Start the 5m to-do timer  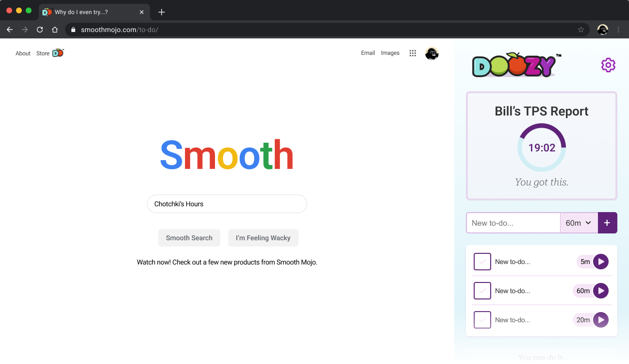pyautogui.click(x=601, y=262)
